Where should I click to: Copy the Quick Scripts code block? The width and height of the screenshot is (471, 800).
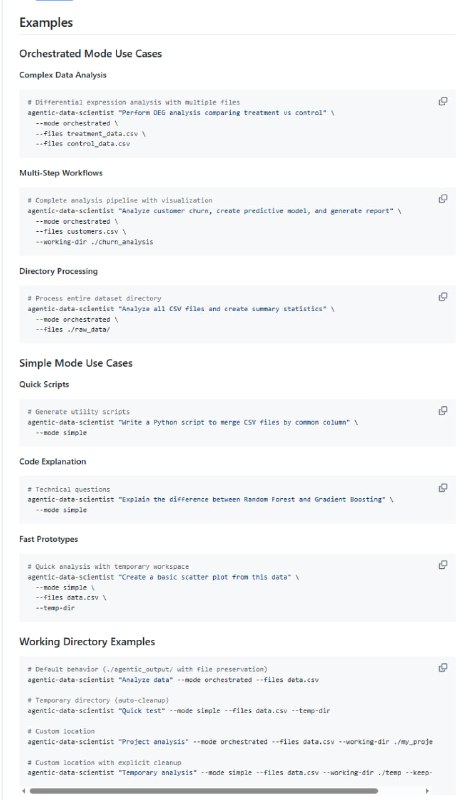pos(443,411)
